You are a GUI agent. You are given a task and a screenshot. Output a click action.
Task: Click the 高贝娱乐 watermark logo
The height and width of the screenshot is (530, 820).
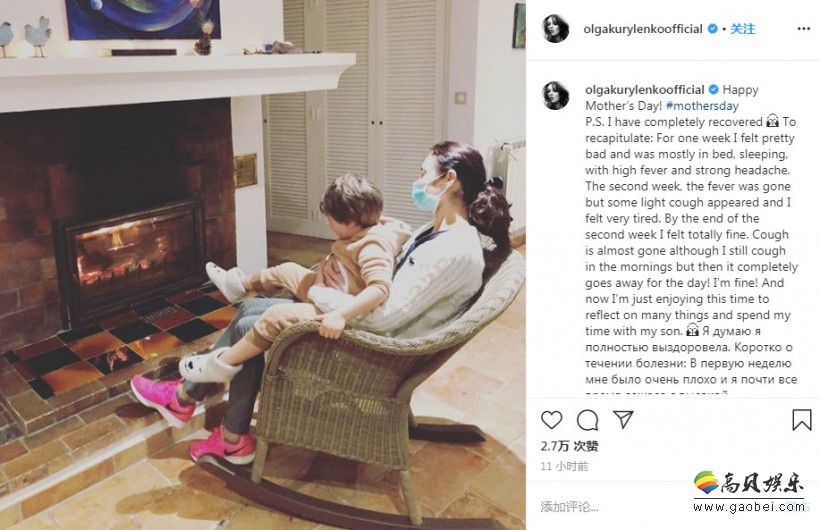(x=749, y=483)
